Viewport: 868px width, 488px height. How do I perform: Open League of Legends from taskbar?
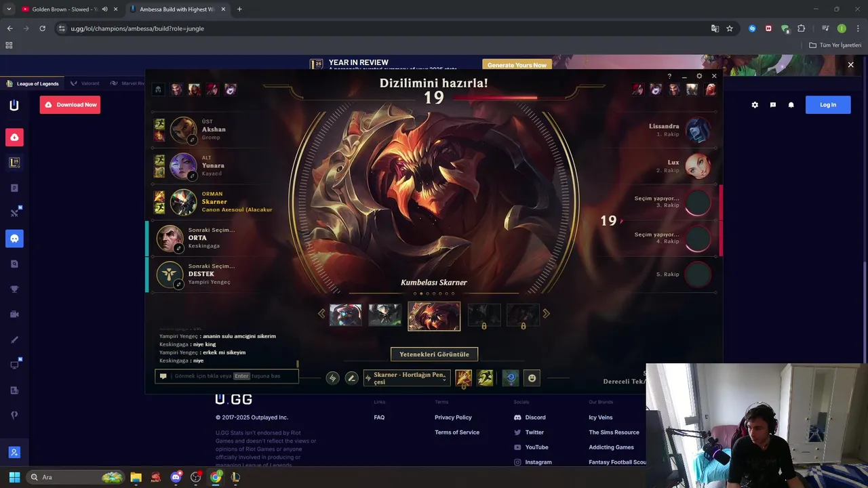coord(235,477)
